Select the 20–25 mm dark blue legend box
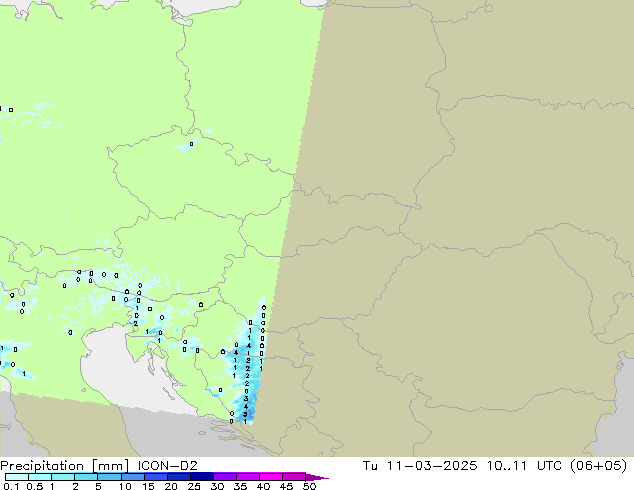 click(178, 477)
